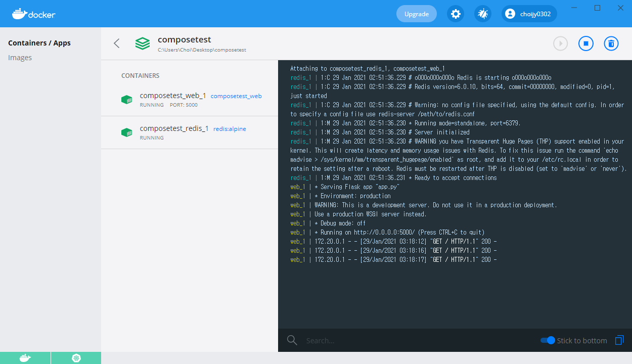Screen dimensions: 632x364
Task: Click the composetest title text
Action: [x=184, y=39]
